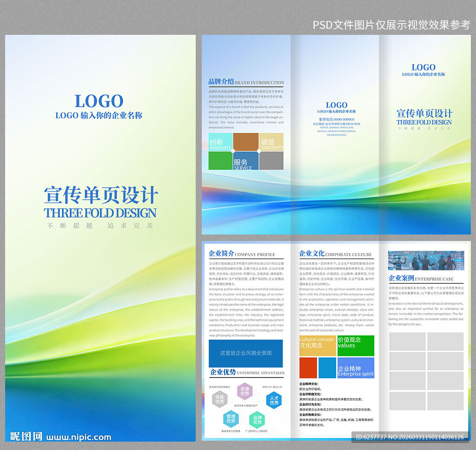This screenshot has width=476, height=450.
Task: Click the blue 这里放企业风貌全景图 placeholder box
Action: click(245, 353)
